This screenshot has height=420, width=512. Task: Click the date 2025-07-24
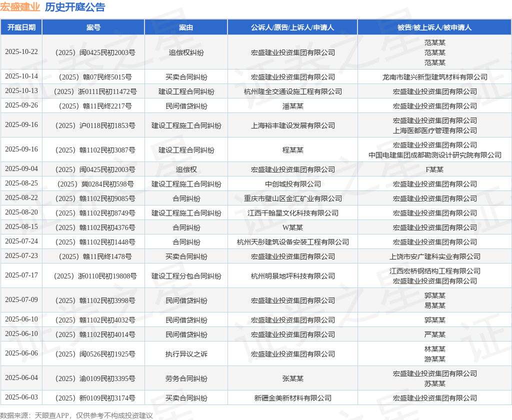[21, 241]
